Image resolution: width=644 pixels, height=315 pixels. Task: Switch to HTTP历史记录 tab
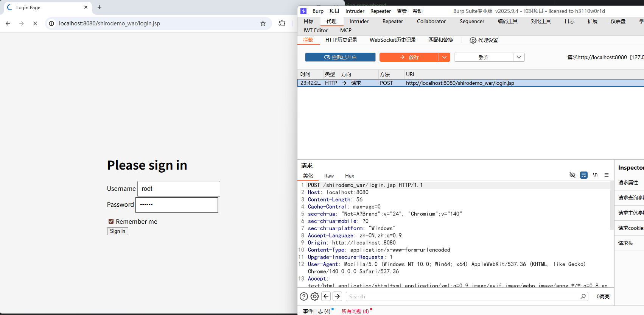(x=341, y=40)
